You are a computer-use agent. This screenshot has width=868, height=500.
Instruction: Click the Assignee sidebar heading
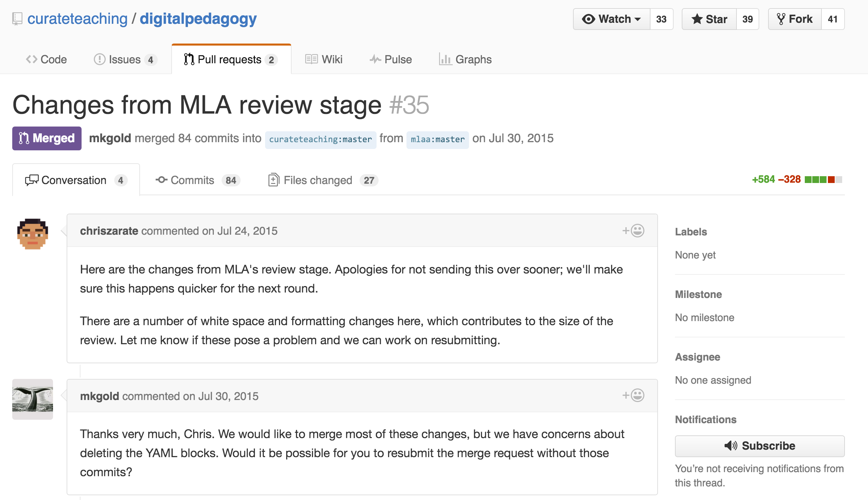pyautogui.click(x=697, y=357)
